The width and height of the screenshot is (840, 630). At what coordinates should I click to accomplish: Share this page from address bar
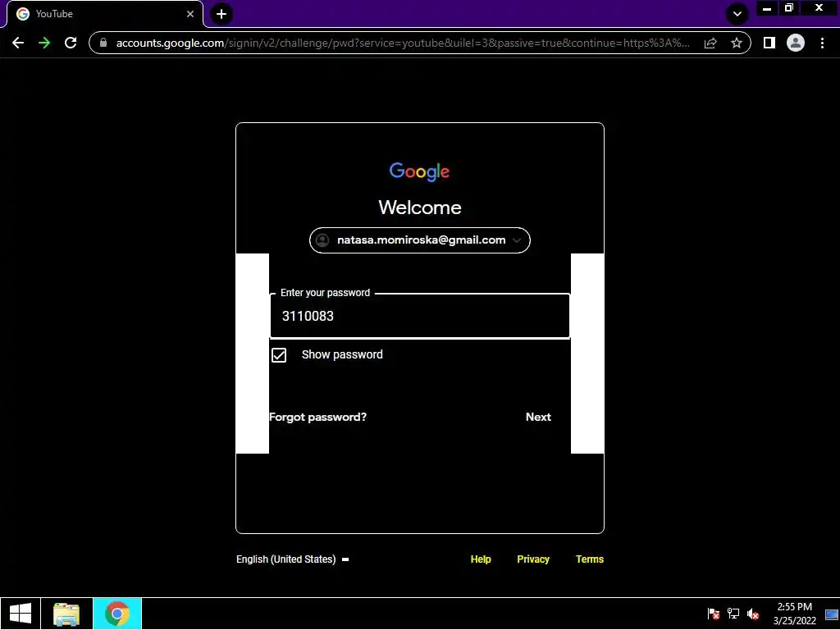tap(710, 43)
